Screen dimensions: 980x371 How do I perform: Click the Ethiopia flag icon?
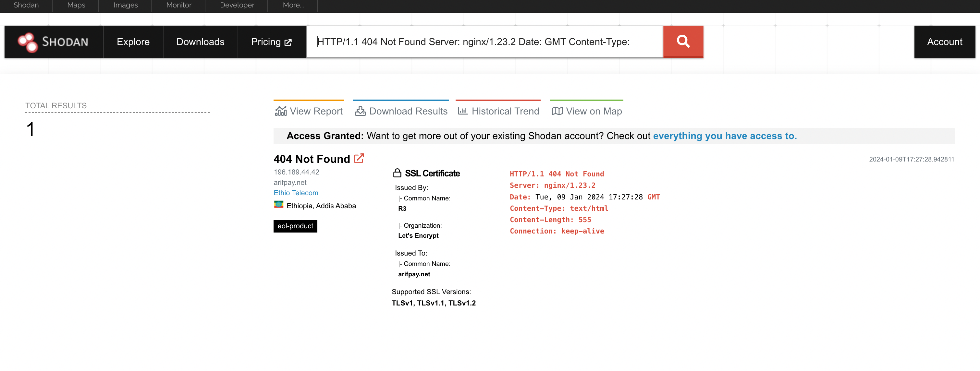278,205
